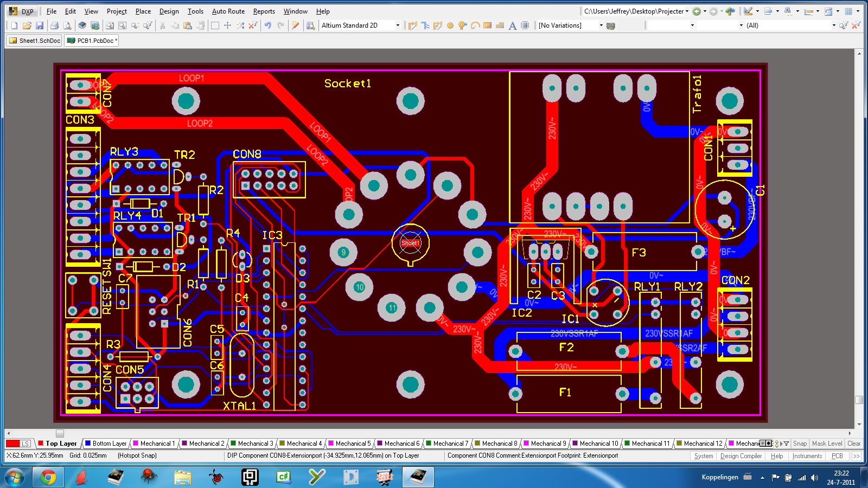Open the Altium Standard 2D view dropdown
Screen dimensions: 868x488
point(397,25)
